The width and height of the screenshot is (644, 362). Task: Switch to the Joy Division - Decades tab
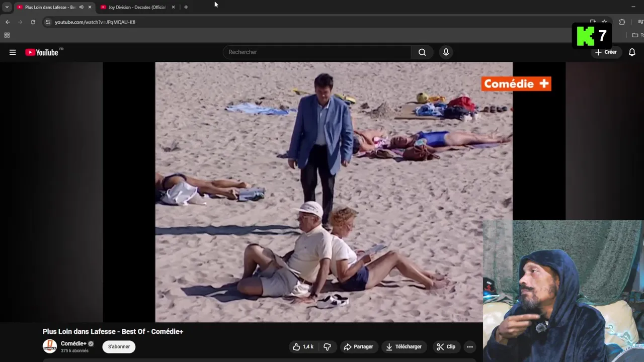(x=137, y=7)
